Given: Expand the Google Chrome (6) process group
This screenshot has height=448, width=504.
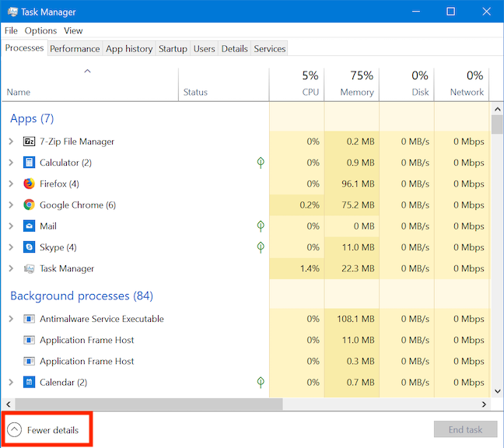Looking at the screenshot, I should tap(11, 205).
